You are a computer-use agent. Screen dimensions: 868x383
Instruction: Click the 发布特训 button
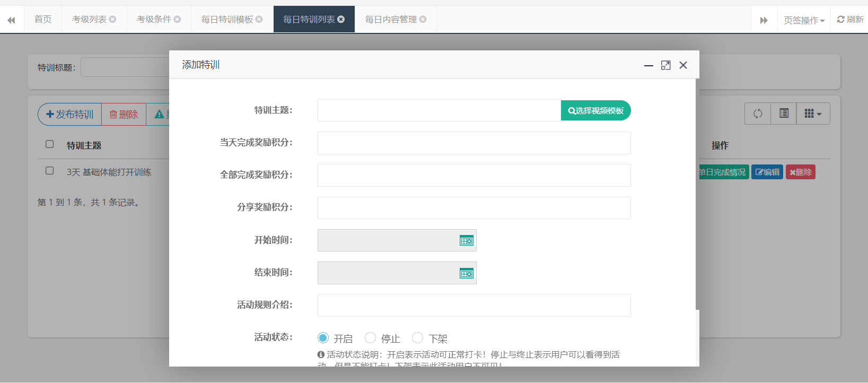[x=69, y=115]
